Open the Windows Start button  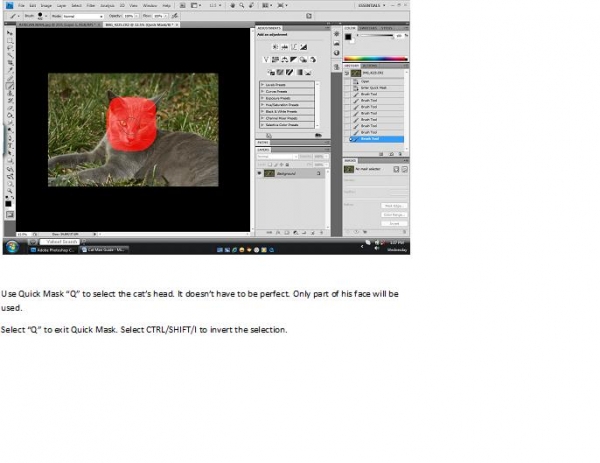[x=12, y=246]
